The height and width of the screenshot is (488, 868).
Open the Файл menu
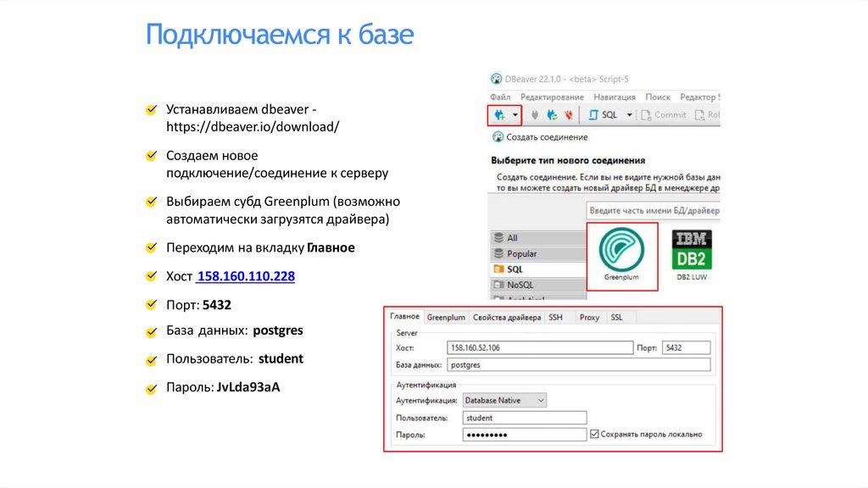coord(499,97)
